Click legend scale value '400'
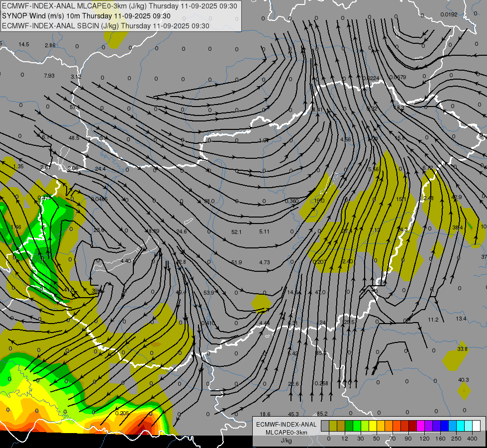Viewport: 487px width, 448px height. pyautogui.click(x=472, y=439)
